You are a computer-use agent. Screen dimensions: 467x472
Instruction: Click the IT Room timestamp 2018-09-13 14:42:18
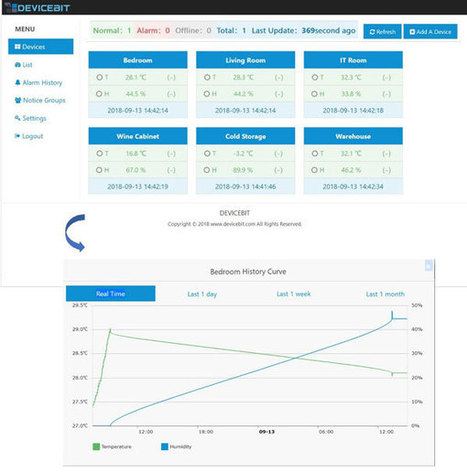pos(353,110)
